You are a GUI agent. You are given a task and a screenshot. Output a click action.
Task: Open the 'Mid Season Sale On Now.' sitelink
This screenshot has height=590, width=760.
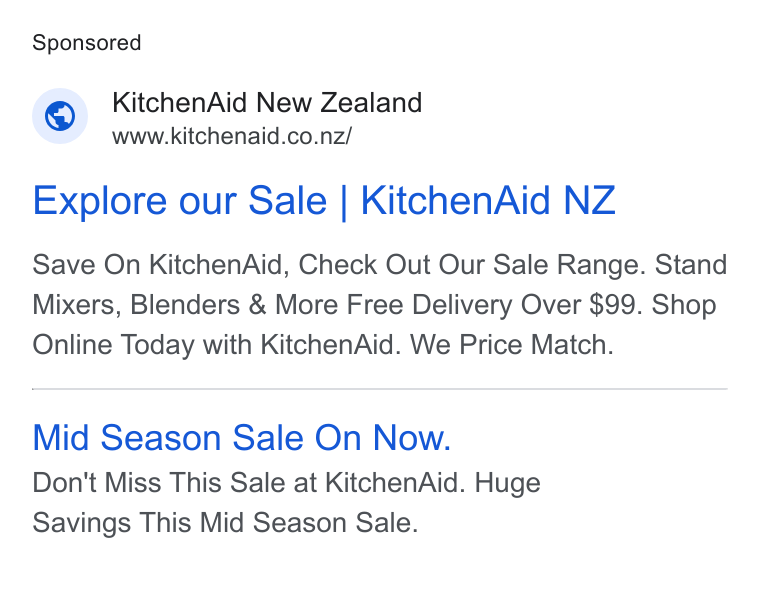pos(242,437)
